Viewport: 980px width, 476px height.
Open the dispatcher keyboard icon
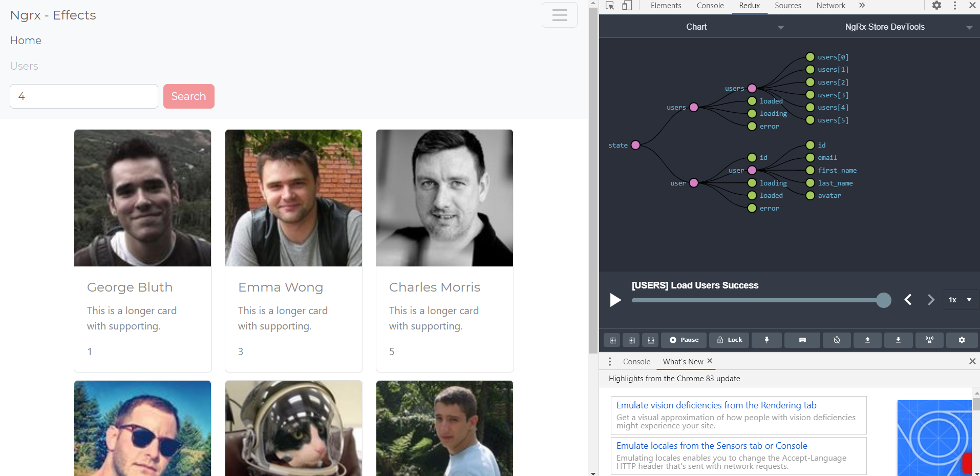point(802,340)
